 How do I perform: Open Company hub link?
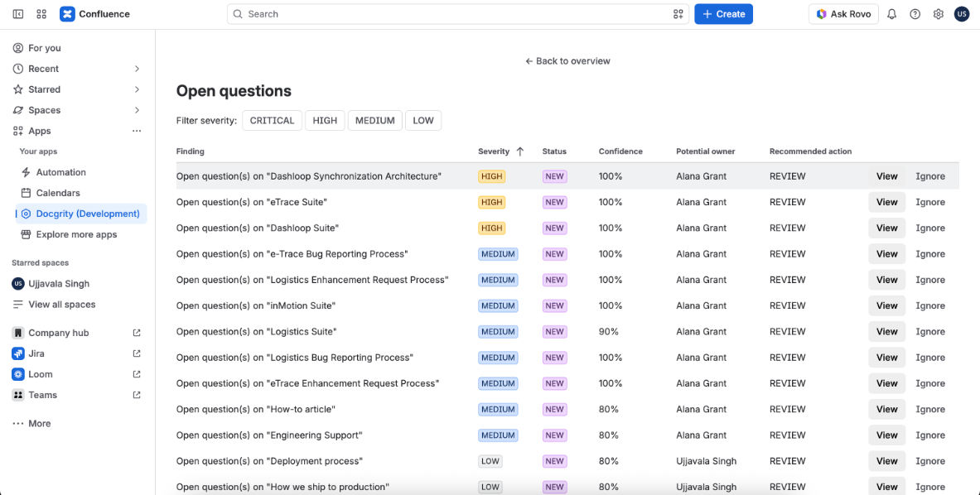[x=58, y=333]
